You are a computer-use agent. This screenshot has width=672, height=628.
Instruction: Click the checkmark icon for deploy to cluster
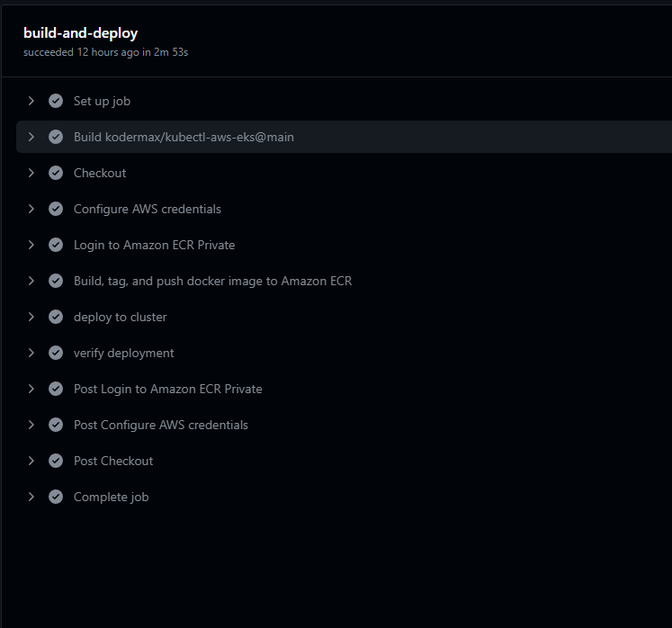click(x=56, y=317)
